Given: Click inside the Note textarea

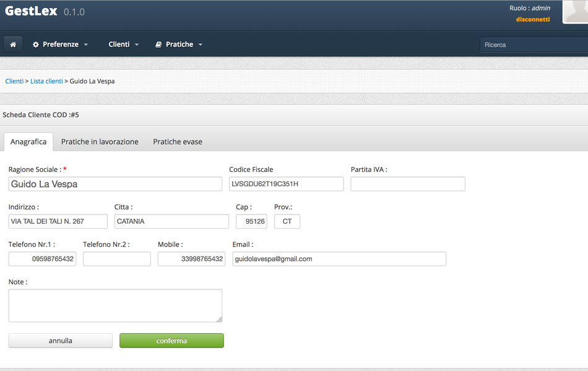Looking at the screenshot, I should (x=115, y=305).
